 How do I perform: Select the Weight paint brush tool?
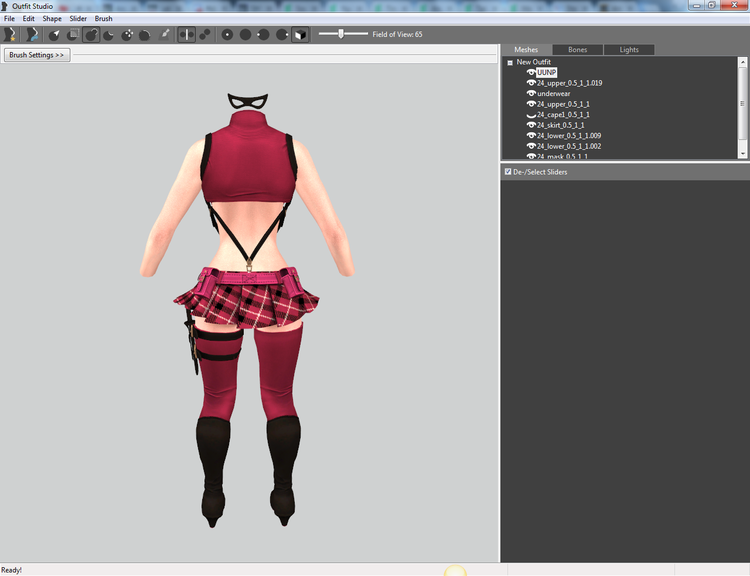tap(164, 34)
